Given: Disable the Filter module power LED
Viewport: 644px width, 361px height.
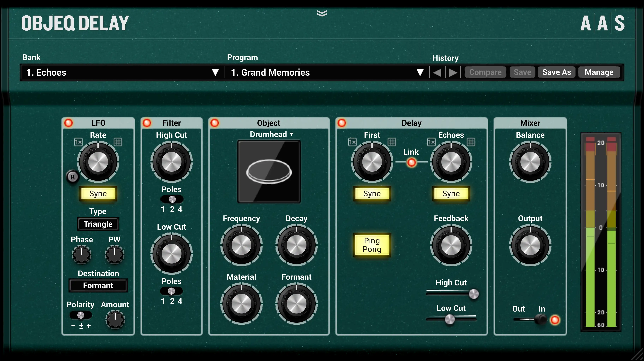Looking at the screenshot, I should coord(147,123).
